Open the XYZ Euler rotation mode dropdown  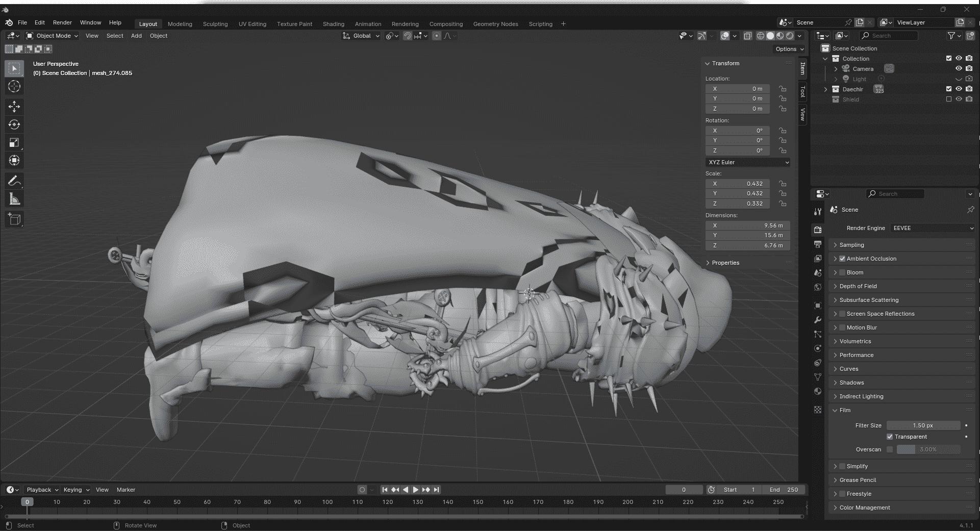748,162
